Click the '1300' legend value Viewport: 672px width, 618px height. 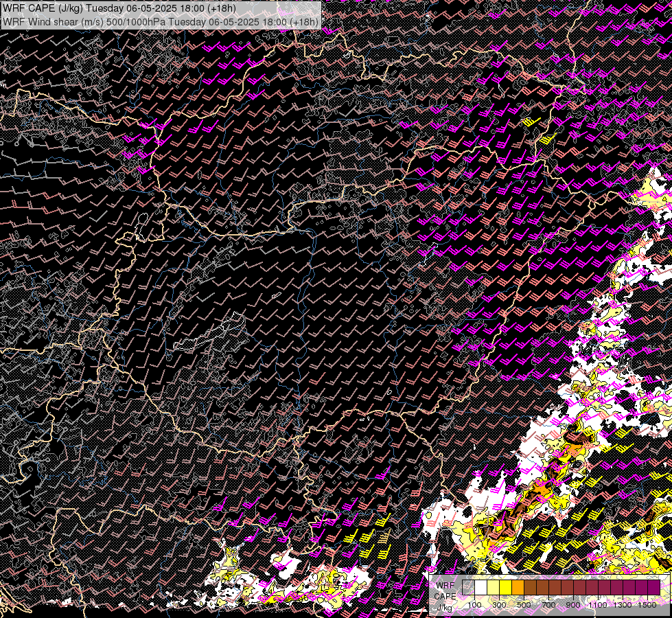(623, 605)
